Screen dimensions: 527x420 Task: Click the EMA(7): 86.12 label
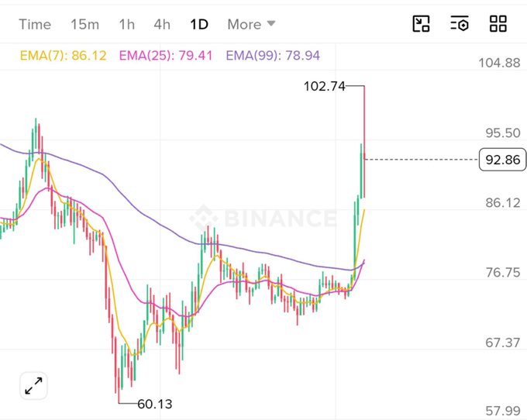[64, 56]
